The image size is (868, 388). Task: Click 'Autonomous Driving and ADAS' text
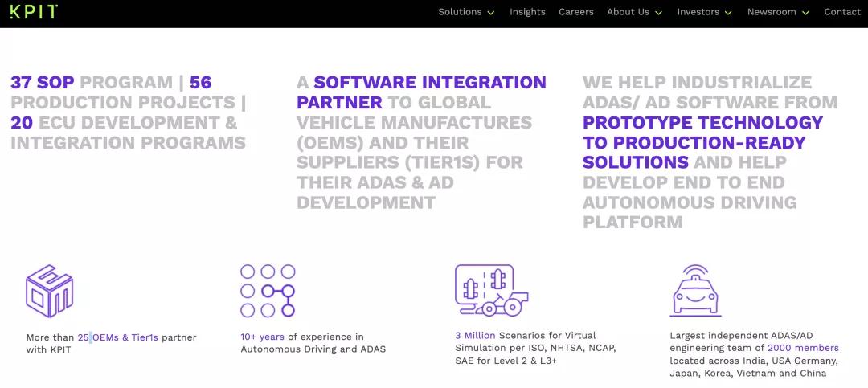[x=313, y=349]
